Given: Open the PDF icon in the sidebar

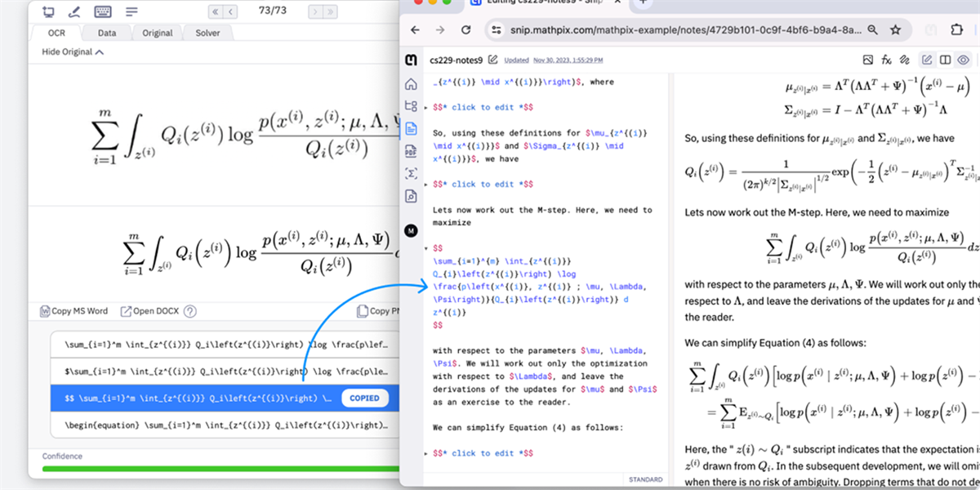Looking at the screenshot, I should pos(411,149).
